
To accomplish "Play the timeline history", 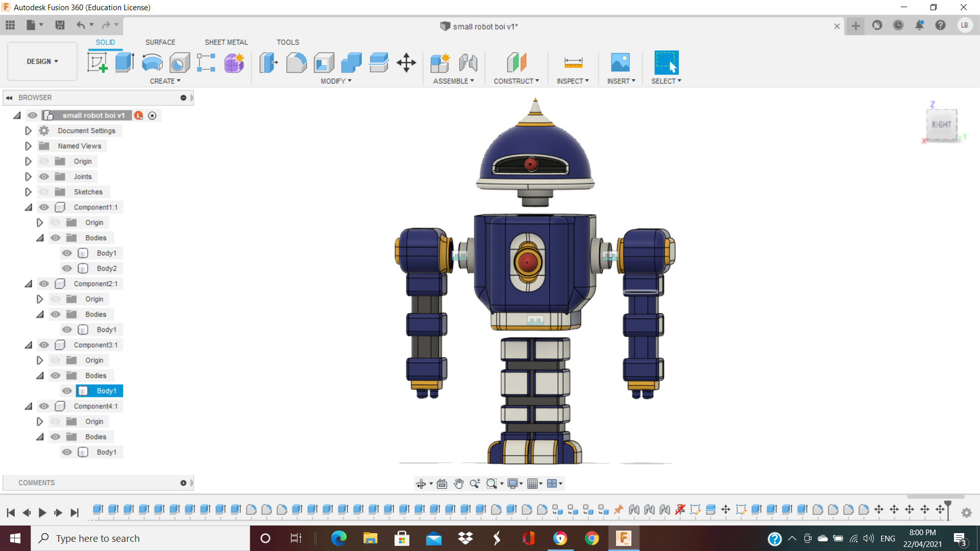I will 42,513.
